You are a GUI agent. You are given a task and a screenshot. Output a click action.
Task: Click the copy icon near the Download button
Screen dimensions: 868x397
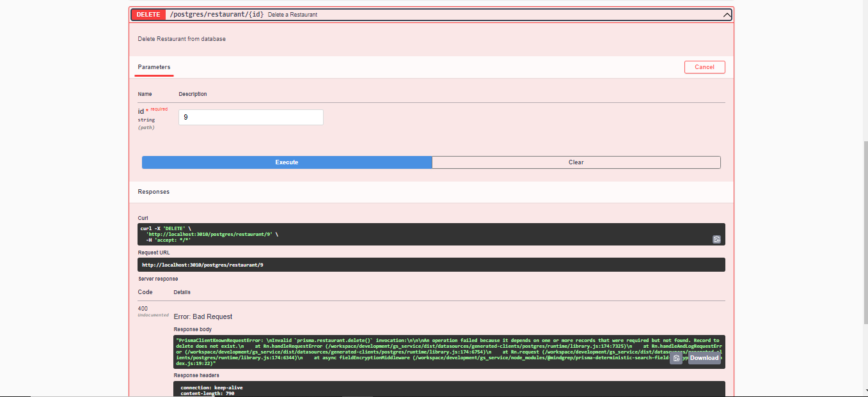(676, 358)
